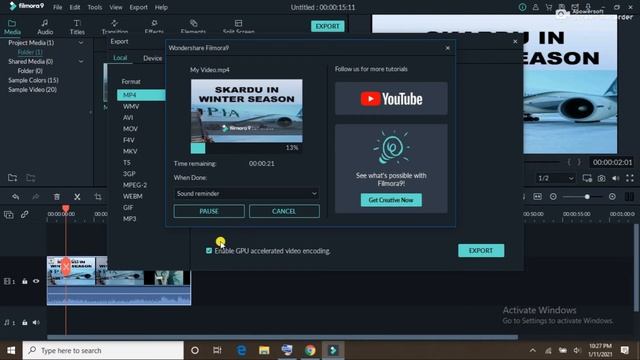Toggle lock on video track 1
640x360 pixels.
(24, 281)
